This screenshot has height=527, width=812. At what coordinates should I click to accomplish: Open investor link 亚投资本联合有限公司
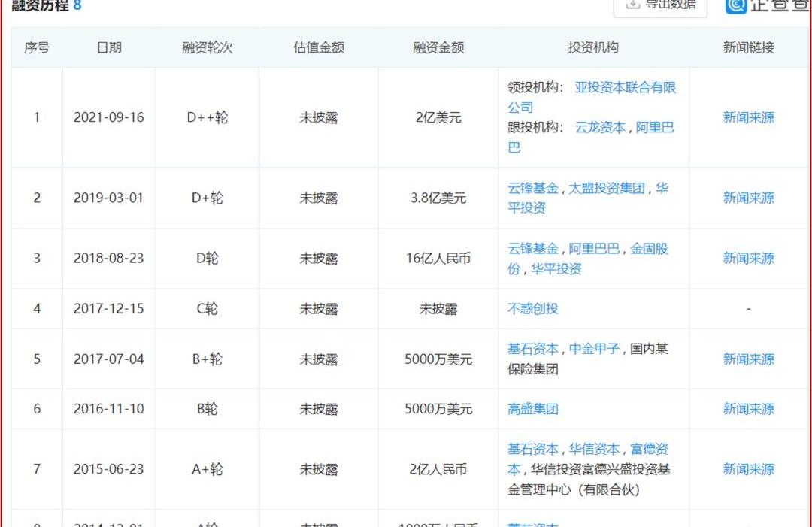click(x=625, y=87)
